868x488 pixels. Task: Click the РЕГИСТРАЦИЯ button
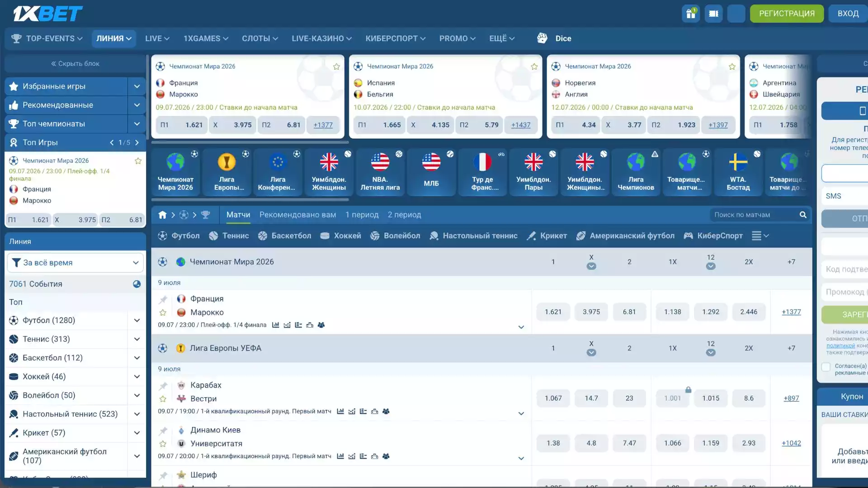coord(787,14)
